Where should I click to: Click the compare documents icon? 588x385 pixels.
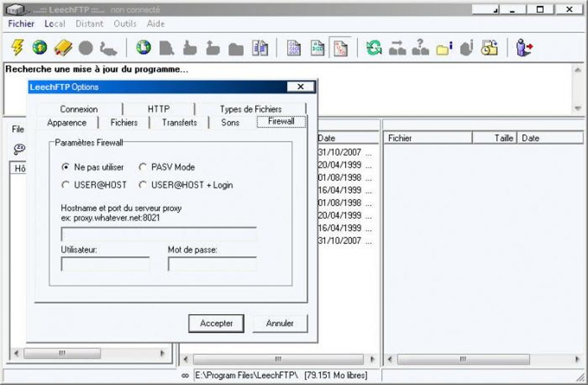(x=260, y=48)
